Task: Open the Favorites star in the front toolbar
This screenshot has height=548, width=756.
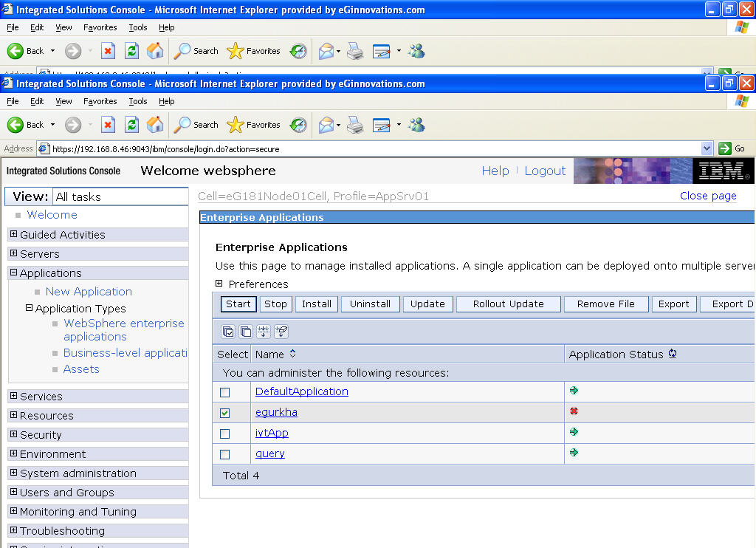Action: click(x=253, y=125)
